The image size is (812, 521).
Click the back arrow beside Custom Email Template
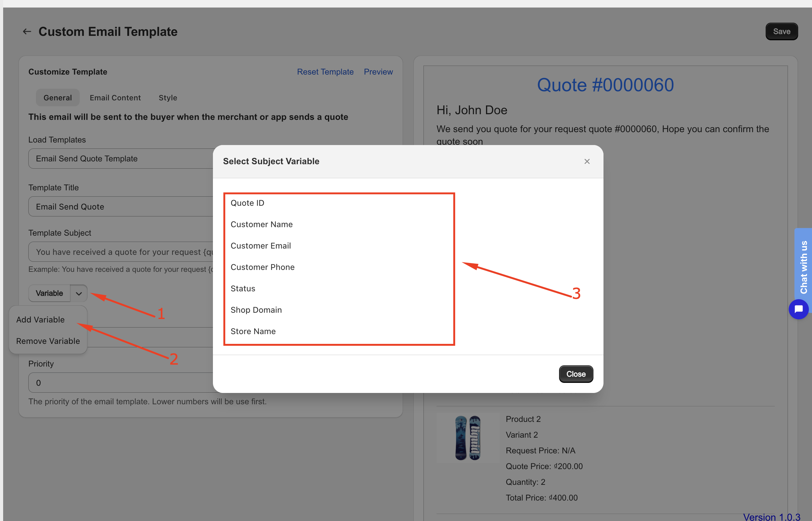[x=27, y=32]
